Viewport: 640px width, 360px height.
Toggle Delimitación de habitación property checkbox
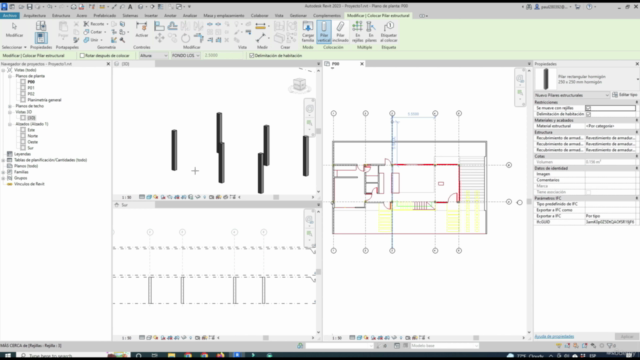pos(588,114)
